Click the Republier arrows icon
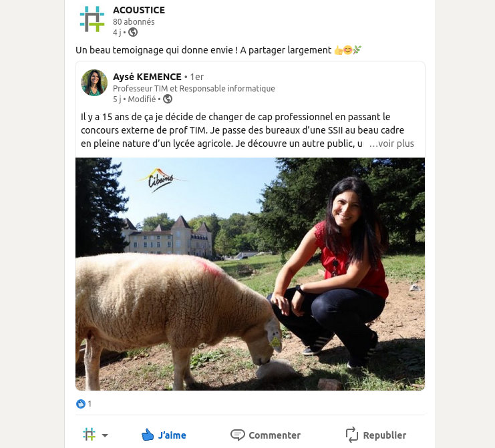This screenshot has width=495, height=448. (x=351, y=435)
